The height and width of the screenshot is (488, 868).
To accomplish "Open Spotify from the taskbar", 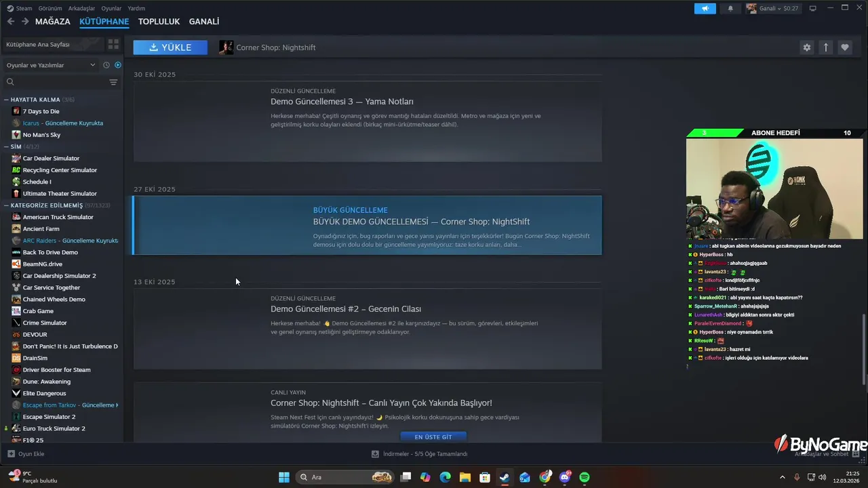I will (x=585, y=477).
